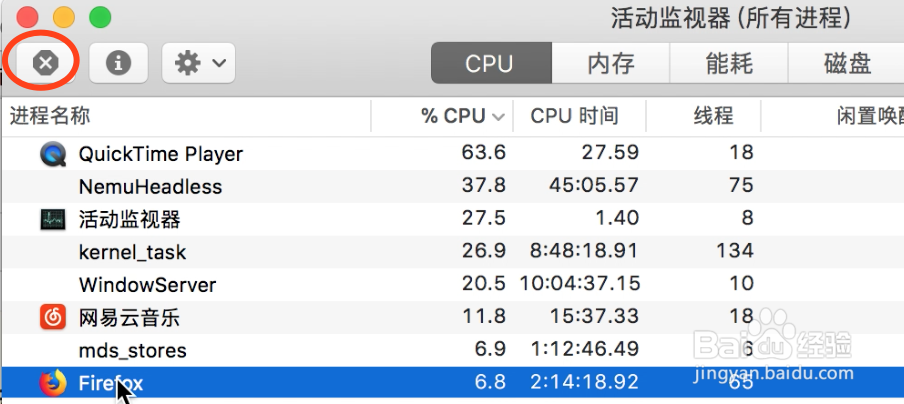The image size is (904, 404).
Task: Click the green zoom window button
Action: (99, 17)
